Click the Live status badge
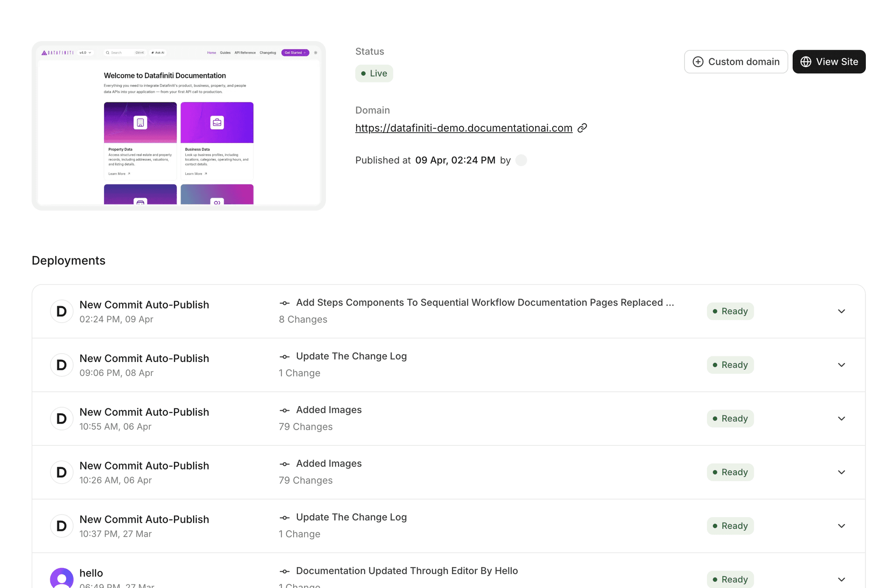 (x=374, y=73)
